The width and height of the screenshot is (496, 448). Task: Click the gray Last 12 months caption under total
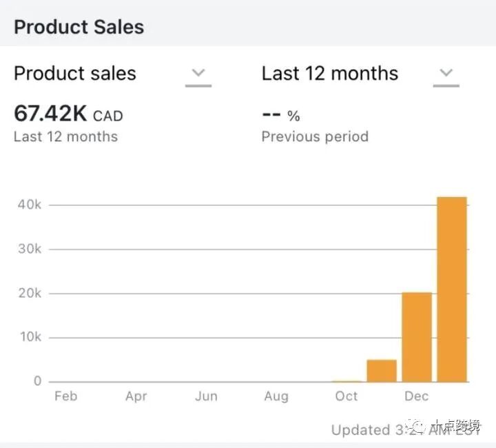pyautogui.click(x=65, y=136)
